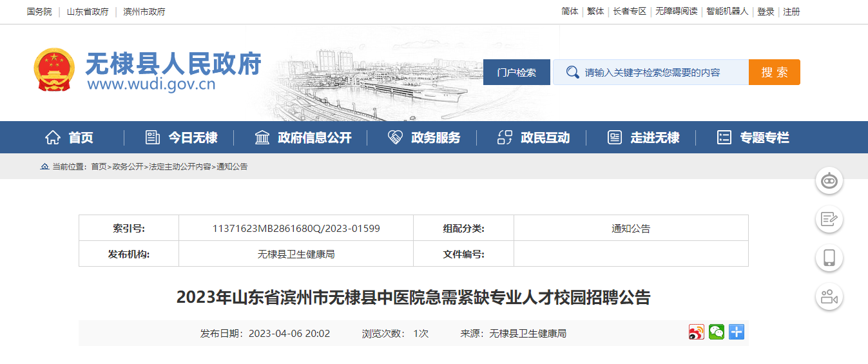
Task: Share the article to WeChat
Action: tap(717, 332)
